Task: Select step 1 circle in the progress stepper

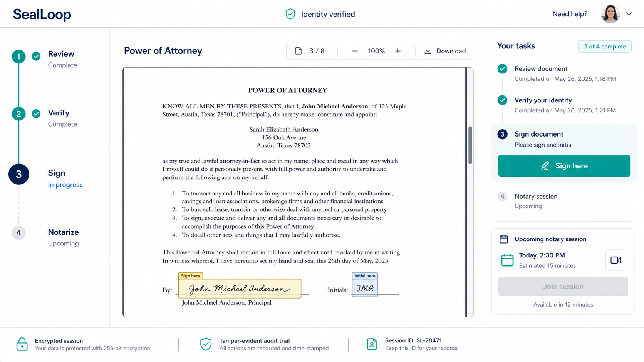Action: click(18, 57)
